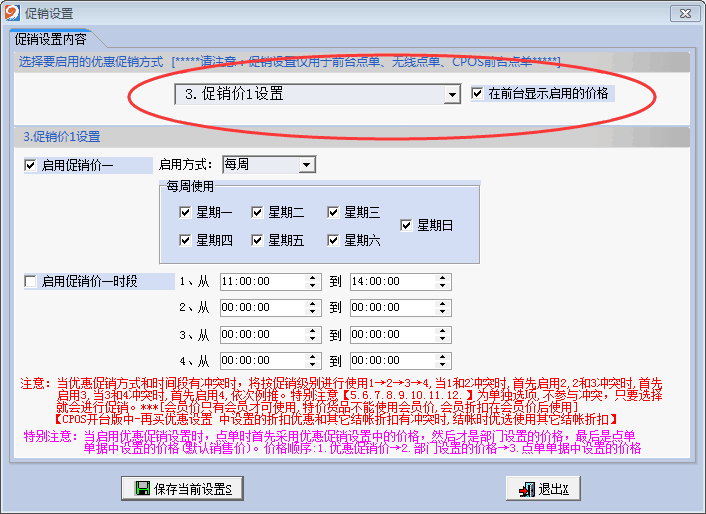Click the exit icon on 退出 button
This screenshot has width=706, height=514.
pos(525,489)
